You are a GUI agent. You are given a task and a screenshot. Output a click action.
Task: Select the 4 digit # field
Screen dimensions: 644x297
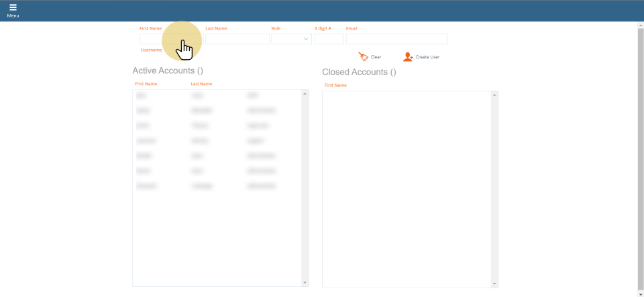(329, 39)
